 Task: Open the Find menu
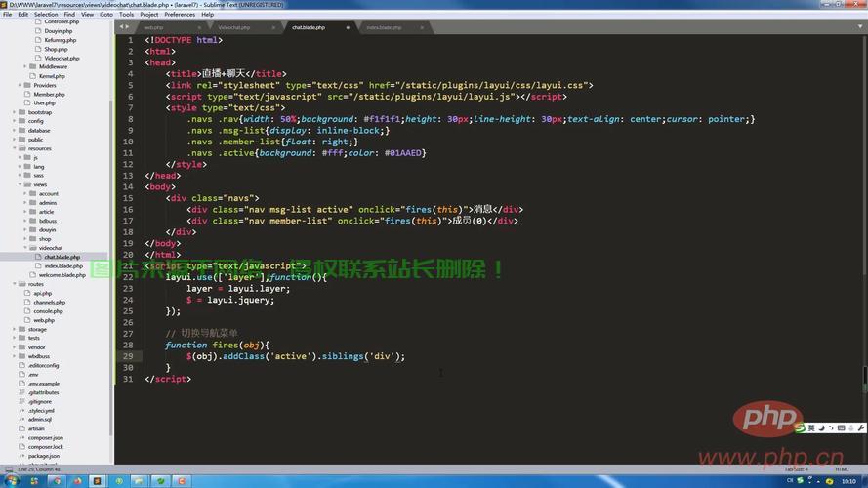tap(69, 15)
